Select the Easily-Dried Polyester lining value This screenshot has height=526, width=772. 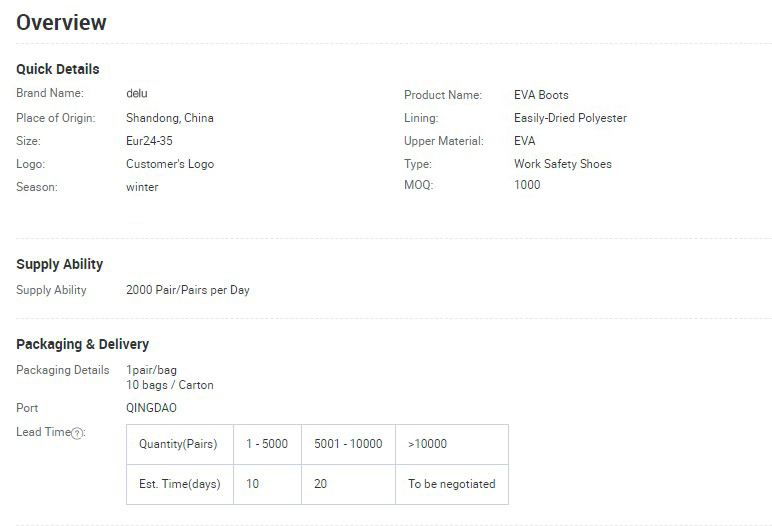pos(570,118)
